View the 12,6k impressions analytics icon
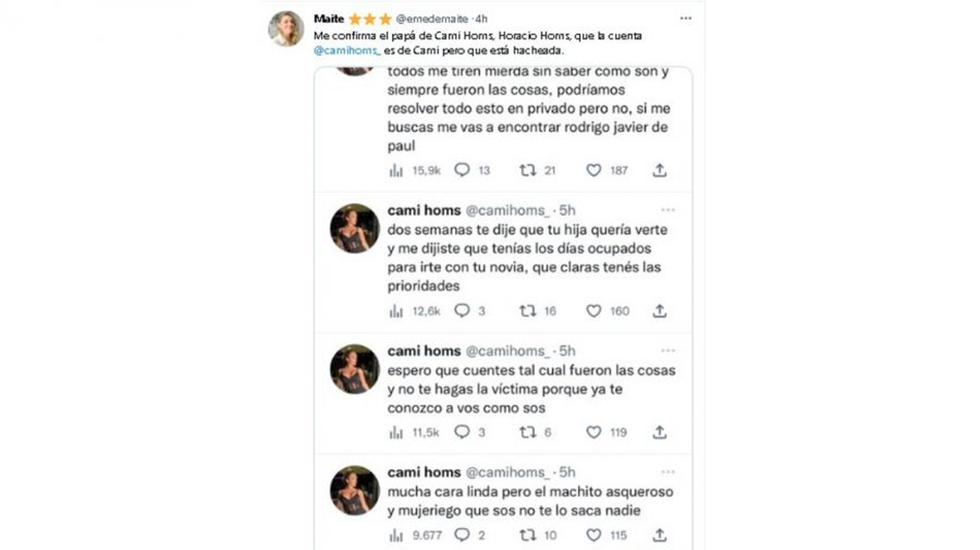980x550 pixels. pos(397,311)
